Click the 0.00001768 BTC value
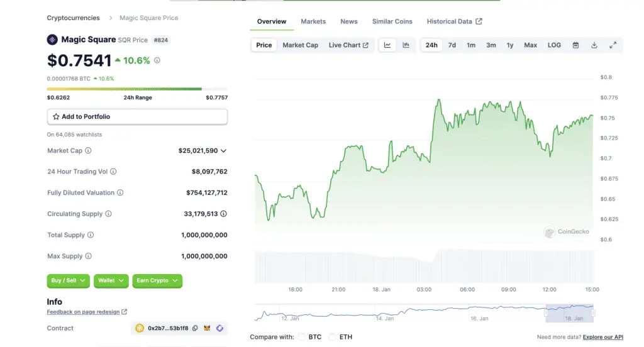644x347 pixels. point(69,79)
